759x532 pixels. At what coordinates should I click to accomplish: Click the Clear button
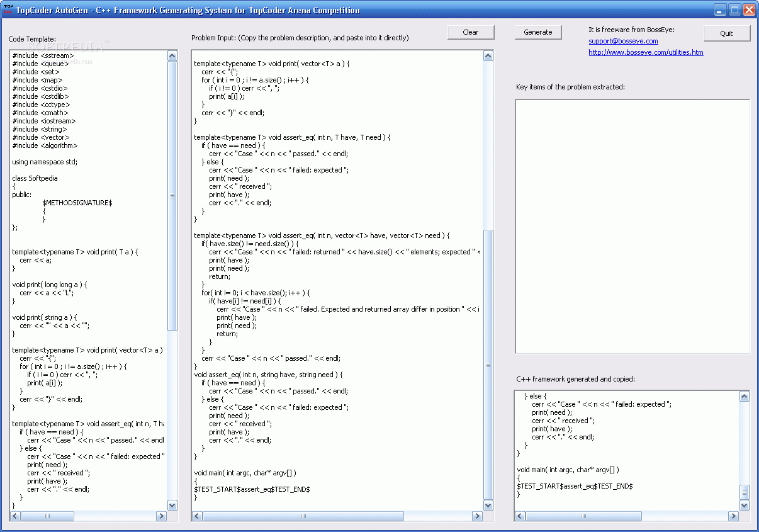tap(471, 32)
